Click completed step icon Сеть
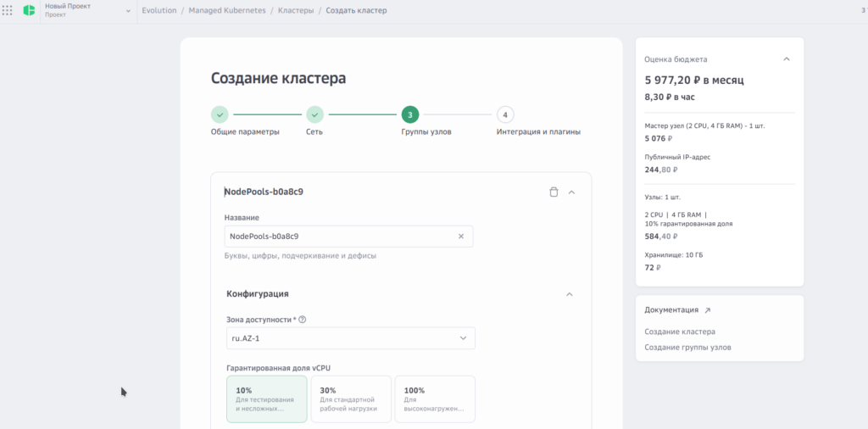 tap(314, 114)
